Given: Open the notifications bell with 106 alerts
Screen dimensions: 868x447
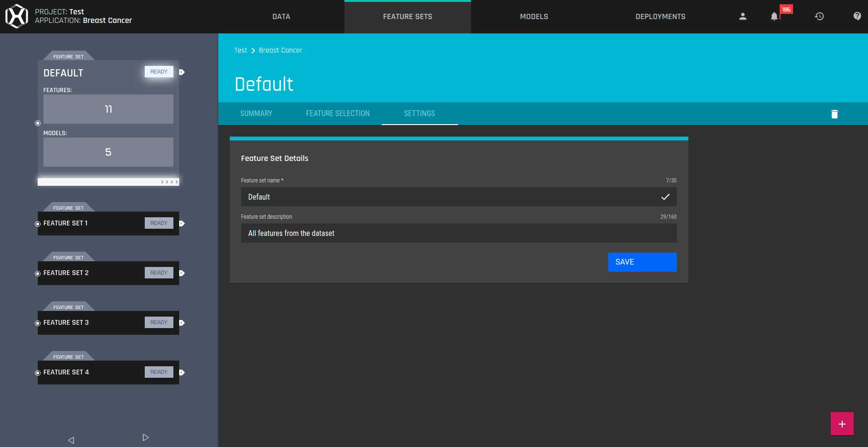Looking at the screenshot, I should [x=774, y=17].
